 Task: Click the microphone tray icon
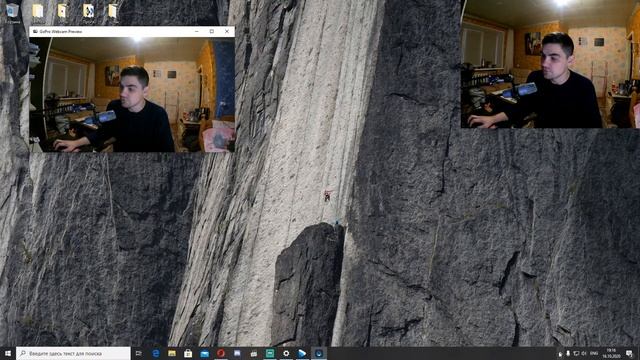pos(568,353)
